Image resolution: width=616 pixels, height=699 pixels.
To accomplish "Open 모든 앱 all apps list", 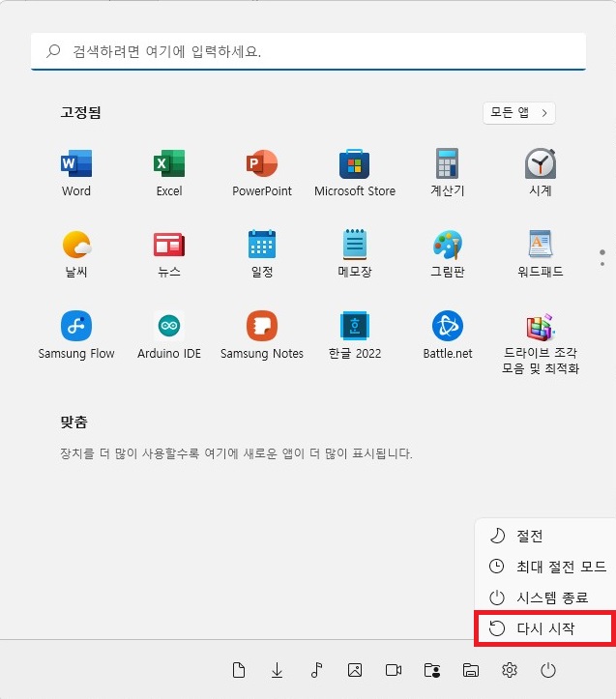I will 519,113.
